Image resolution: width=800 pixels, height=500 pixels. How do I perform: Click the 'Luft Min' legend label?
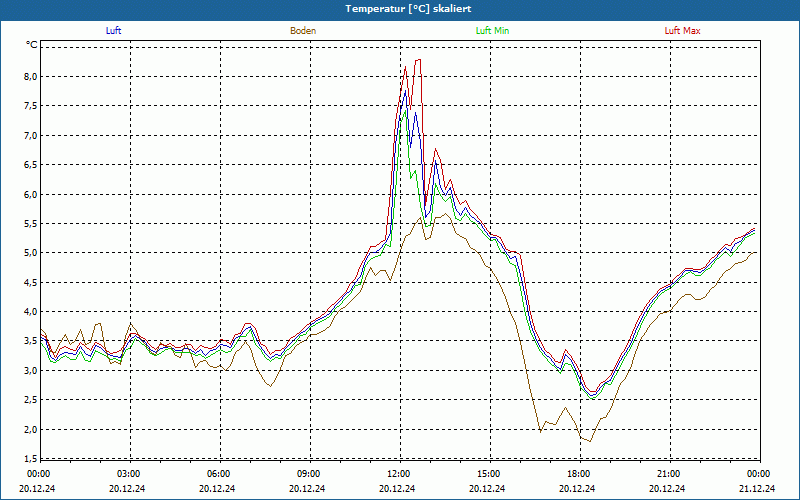[492, 31]
